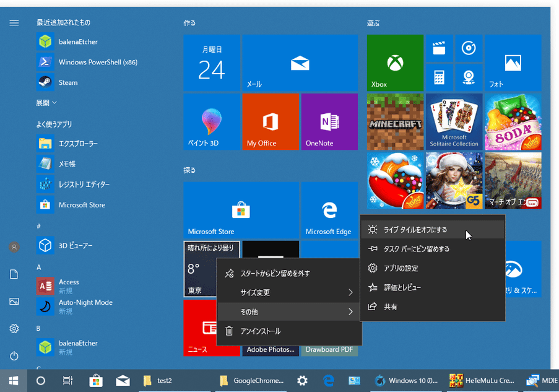This screenshot has height=392, width=559.
Task: Click the 作る group header
Action: coord(189,23)
